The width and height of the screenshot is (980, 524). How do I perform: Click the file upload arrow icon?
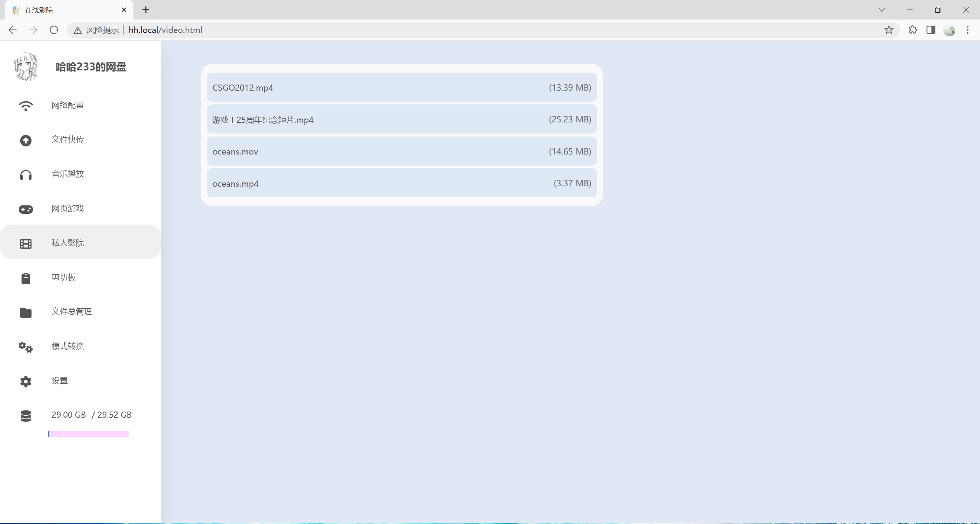pyautogui.click(x=26, y=140)
